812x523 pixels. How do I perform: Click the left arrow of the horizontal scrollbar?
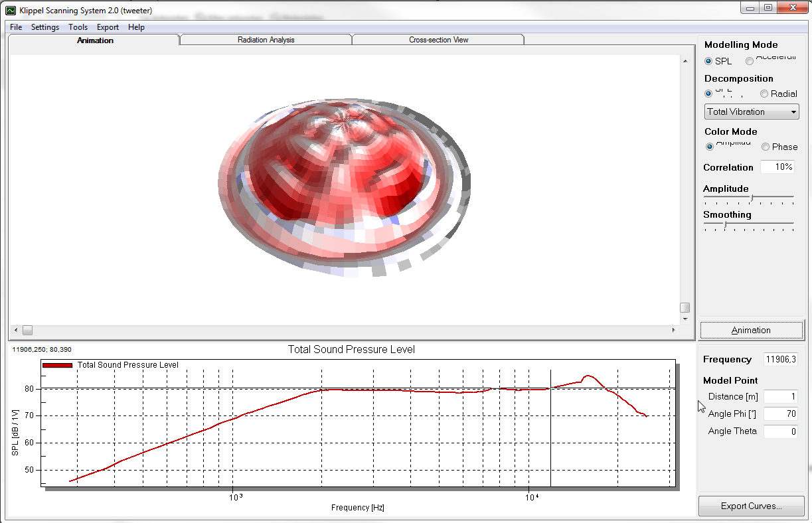pyautogui.click(x=16, y=330)
